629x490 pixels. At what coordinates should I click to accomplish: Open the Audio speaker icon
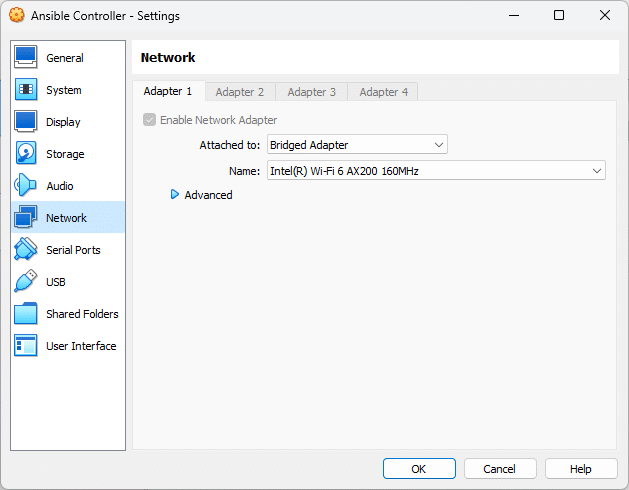(x=26, y=186)
